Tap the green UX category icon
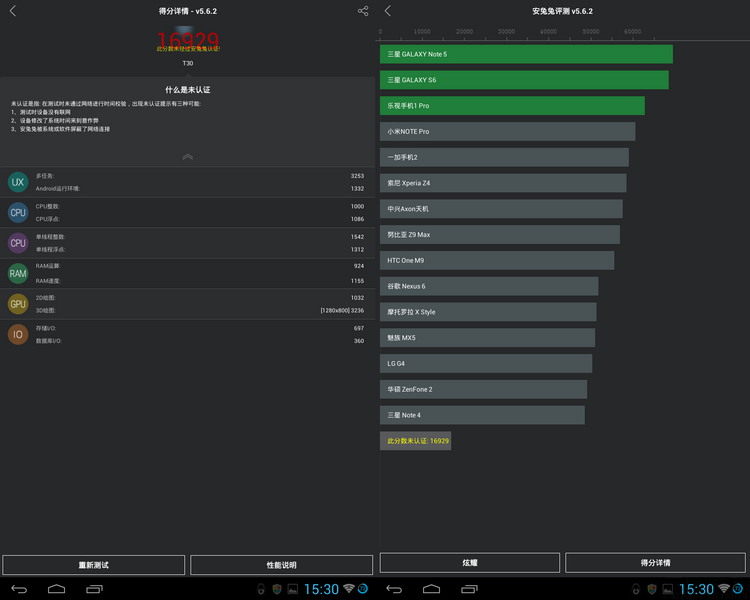750x600 pixels. coord(18,182)
